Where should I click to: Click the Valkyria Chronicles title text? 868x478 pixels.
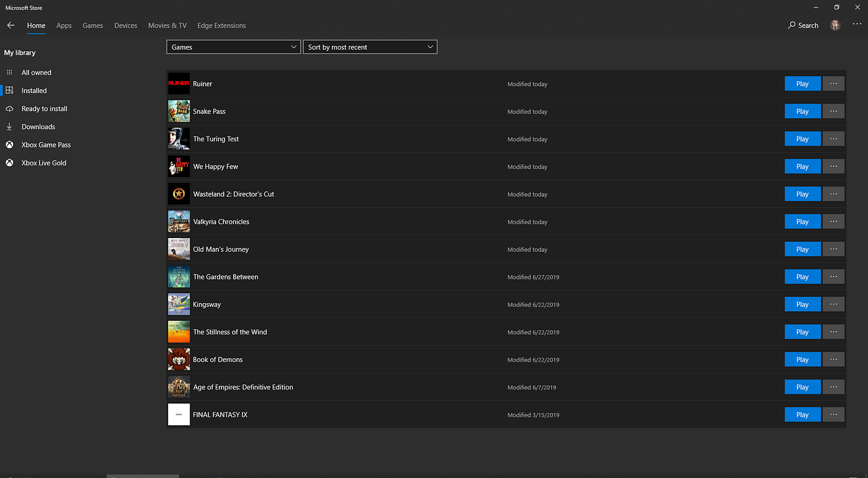[221, 221]
